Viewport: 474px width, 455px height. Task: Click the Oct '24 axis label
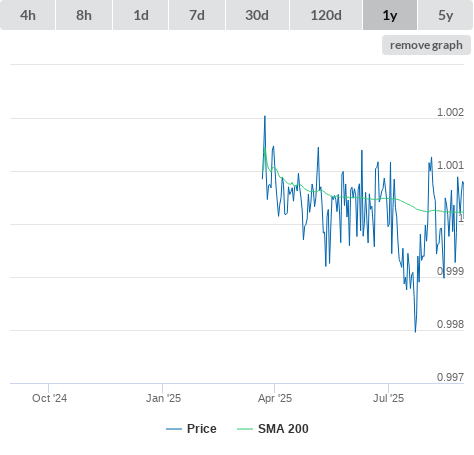pos(49,398)
